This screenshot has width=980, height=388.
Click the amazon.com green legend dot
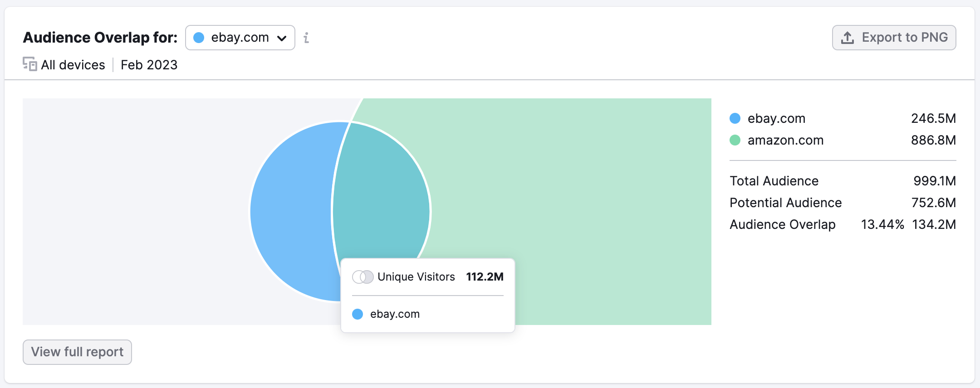[735, 140]
